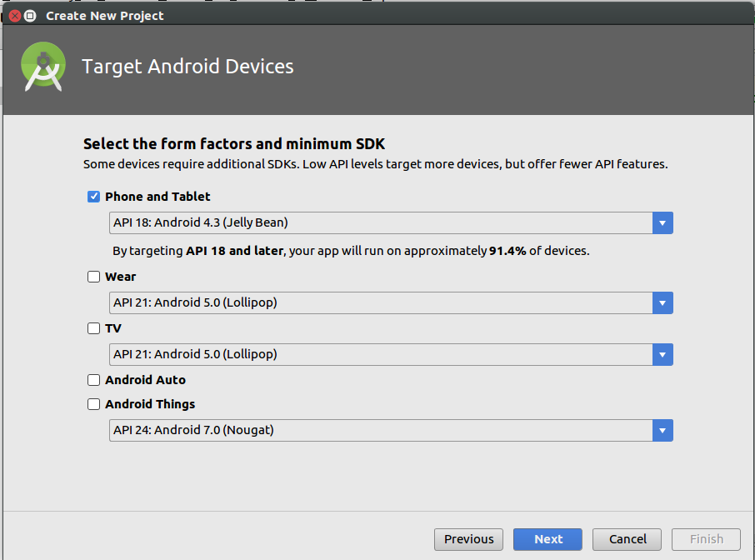Click the greyed-out Finish button
755x560 pixels.
pos(706,539)
